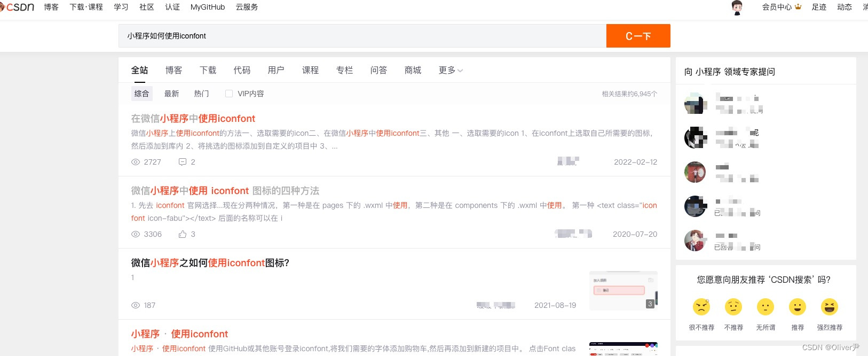Click the 相关结果约6,945个 result count
The height and width of the screenshot is (356, 868).
pos(630,94)
